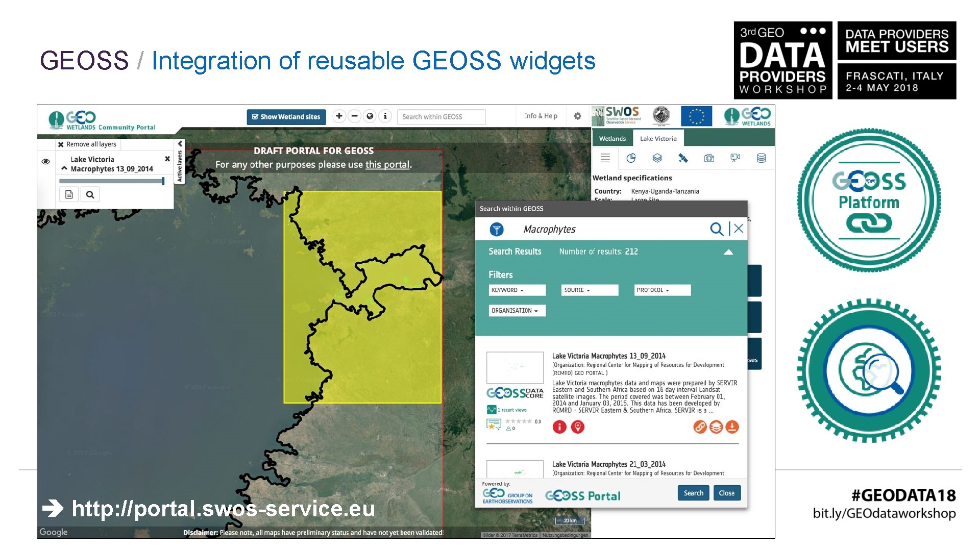The image size is (980, 551).
Task: Switch to the Wetlands tab
Action: [x=612, y=139]
